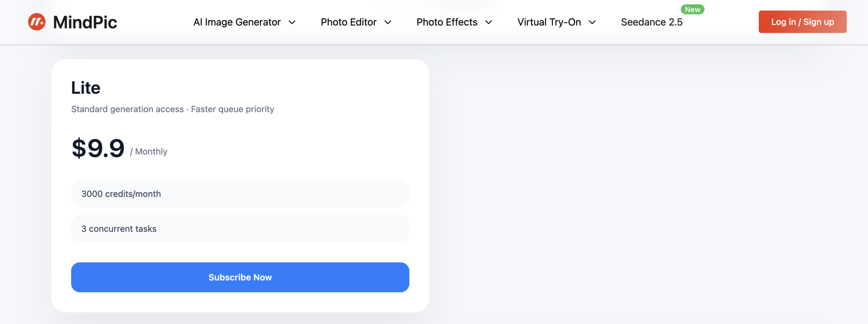Click the $9.9 price text

pyautogui.click(x=98, y=148)
